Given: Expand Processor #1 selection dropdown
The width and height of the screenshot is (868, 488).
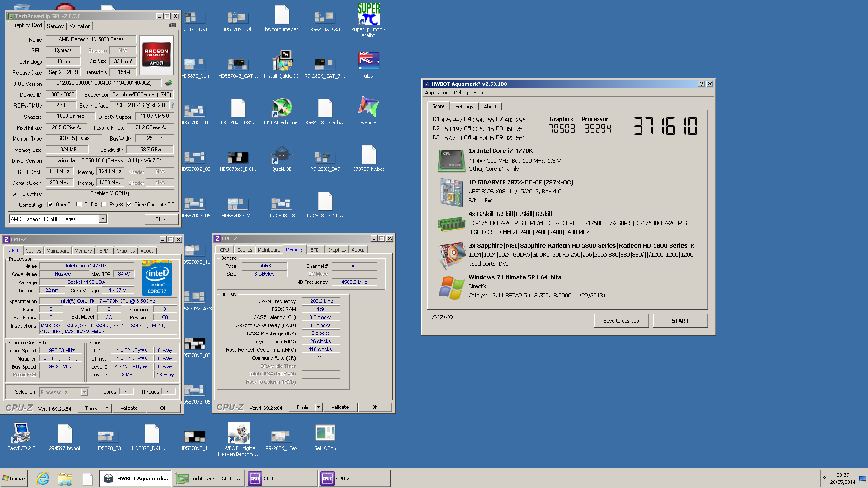Looking at the screenshot, I should (84, 392).
